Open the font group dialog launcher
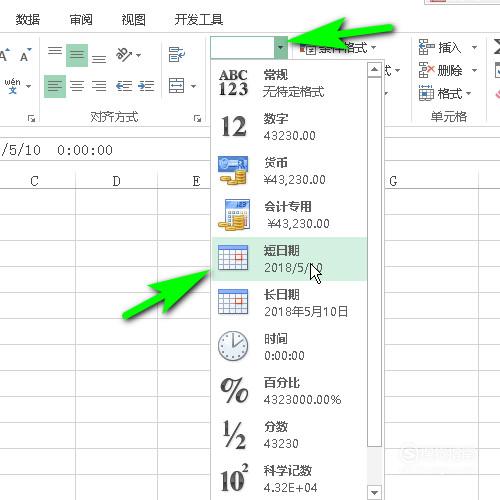Screen dimensions: 500x500 pyautogui.click(x=31, y=118)
